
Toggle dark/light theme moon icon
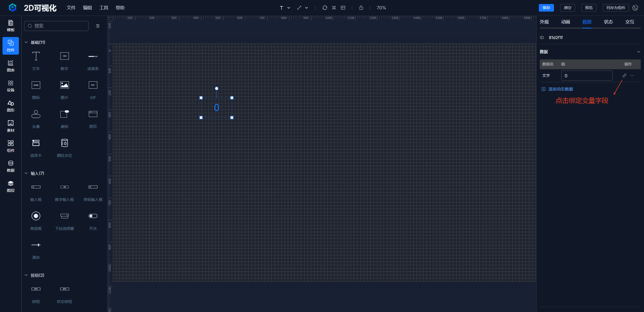click(x=635, y=8)
